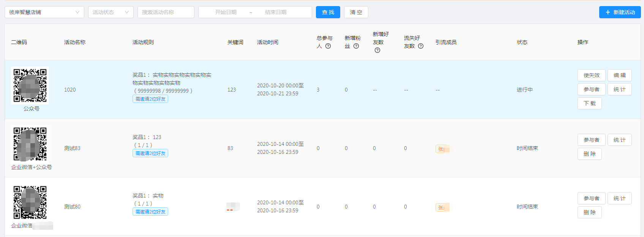Expand the 活动状态 status dropdown
644x237 pixels.
coord(110,12)
